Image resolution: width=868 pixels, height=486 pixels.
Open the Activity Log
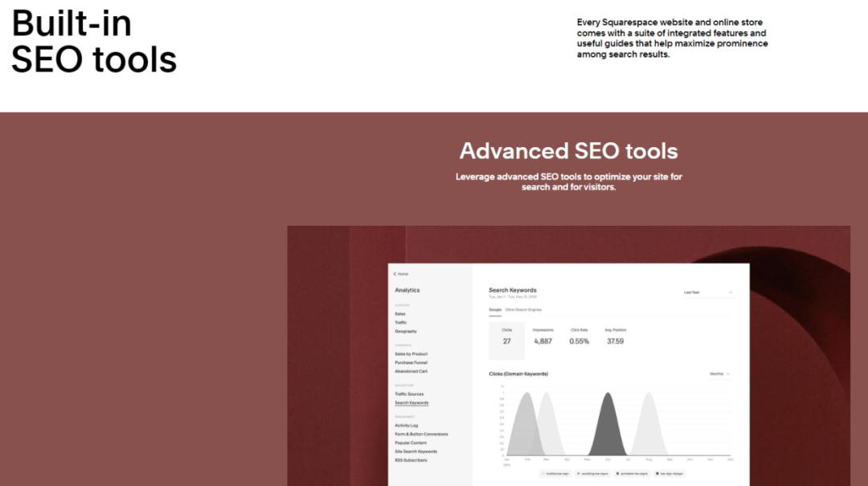[x=407, y=426]
